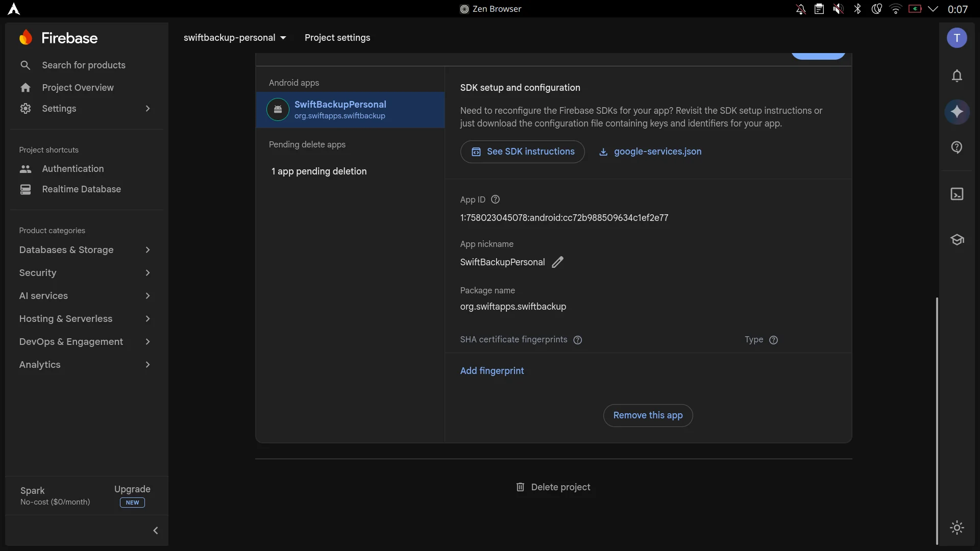Image resolution: width=980 pixels, height=551 pixels.
Task: Click the Project settings title
Action: pos(337,38)
